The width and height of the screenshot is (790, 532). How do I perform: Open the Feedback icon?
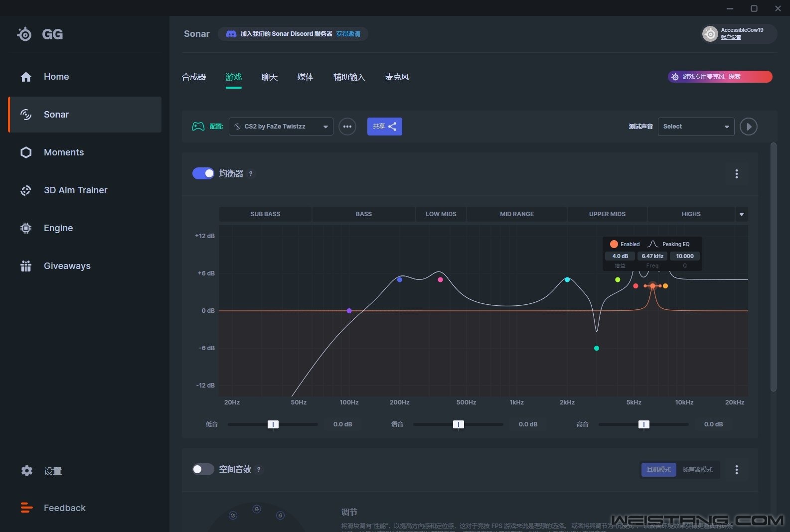(x=26, y=508)
